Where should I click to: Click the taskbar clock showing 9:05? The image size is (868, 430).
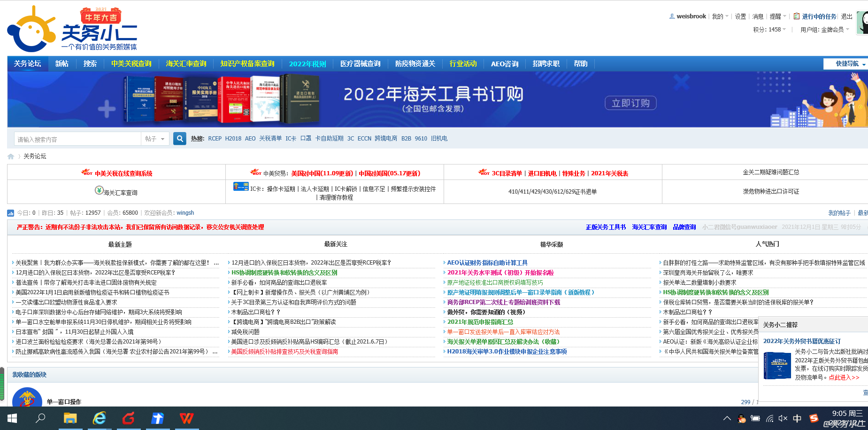(847, 414)
